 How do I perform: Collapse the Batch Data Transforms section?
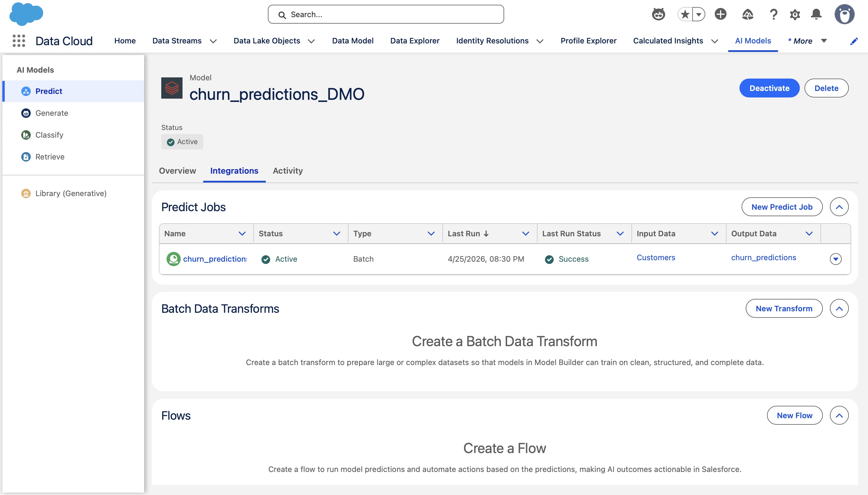[x=839, y=309]
